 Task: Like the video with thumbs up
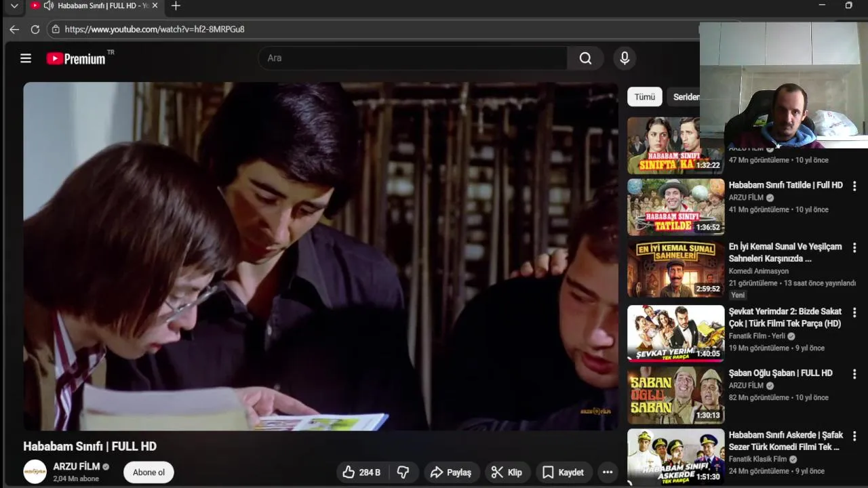[361, 472]
